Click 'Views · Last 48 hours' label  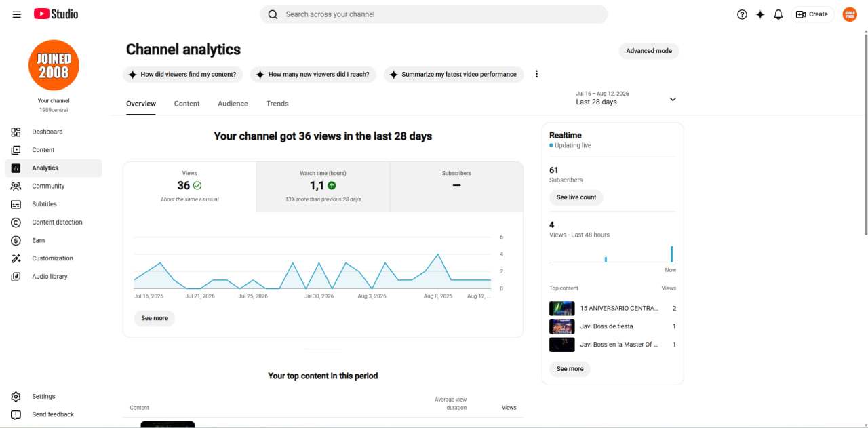pos(579,235)
